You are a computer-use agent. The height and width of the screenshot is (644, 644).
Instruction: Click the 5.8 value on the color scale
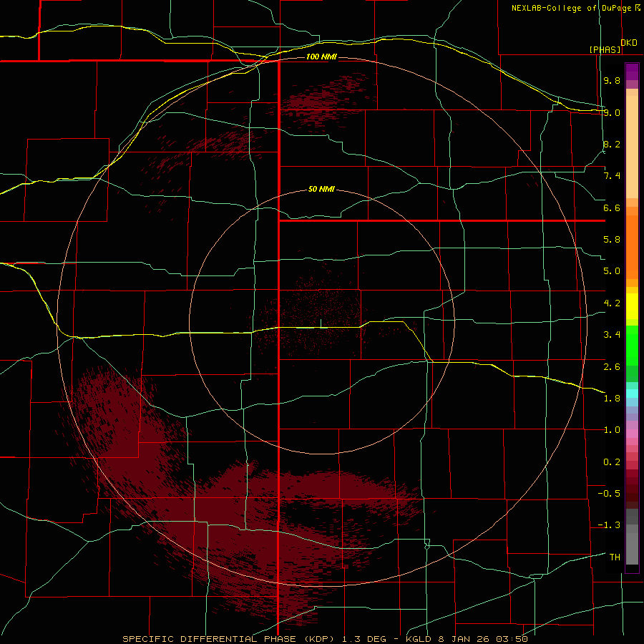click(612, 240)
